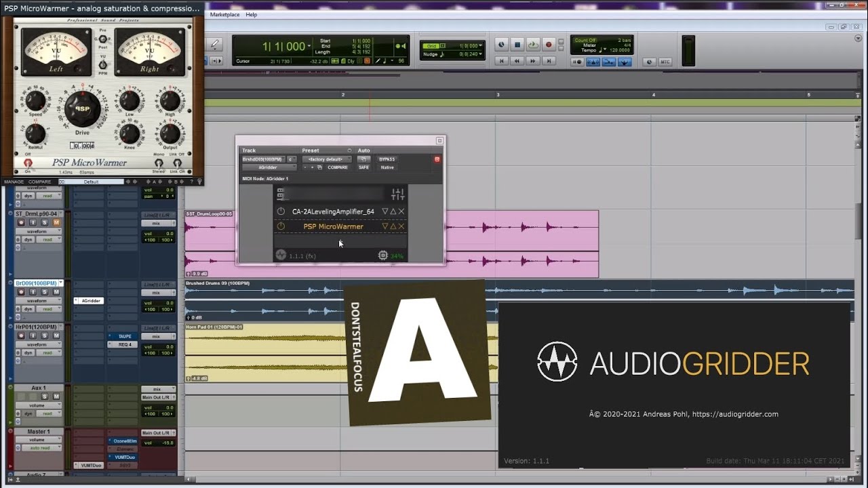Click the transport Play button
868x488 pixels.
[533, 45]
